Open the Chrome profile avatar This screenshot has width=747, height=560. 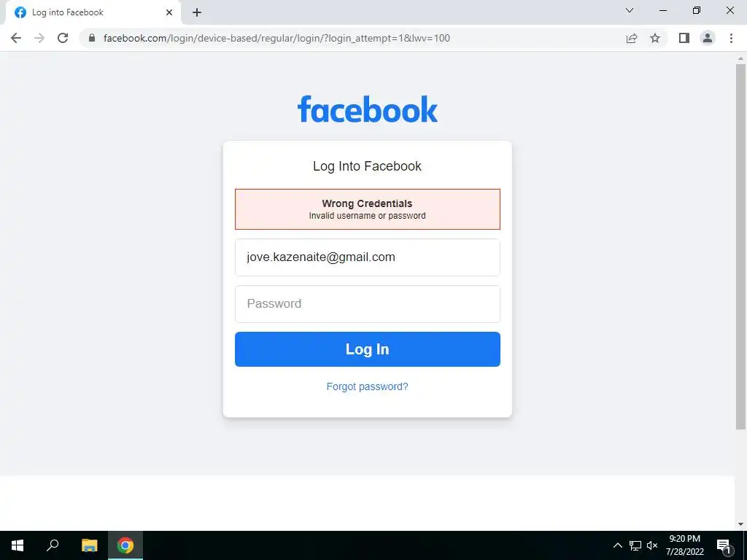[708, 38]
